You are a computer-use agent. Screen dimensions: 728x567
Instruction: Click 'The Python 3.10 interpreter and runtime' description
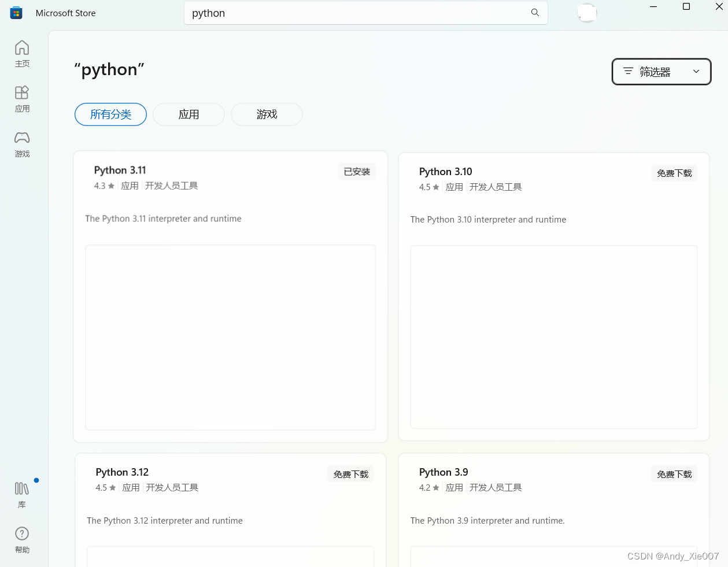point(488,220)
